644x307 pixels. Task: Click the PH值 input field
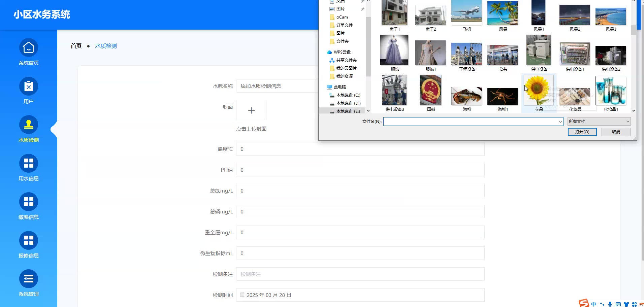pos(360,170)
